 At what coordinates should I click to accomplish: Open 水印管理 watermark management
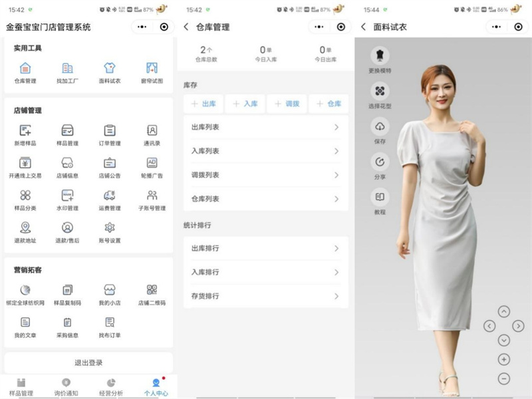click(x=67, y=196)
